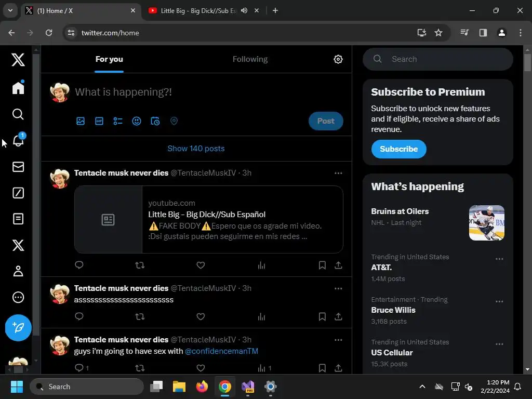Switch to Following tab
Viewport: 532px width, 399px height.
[x=250, y=59]
